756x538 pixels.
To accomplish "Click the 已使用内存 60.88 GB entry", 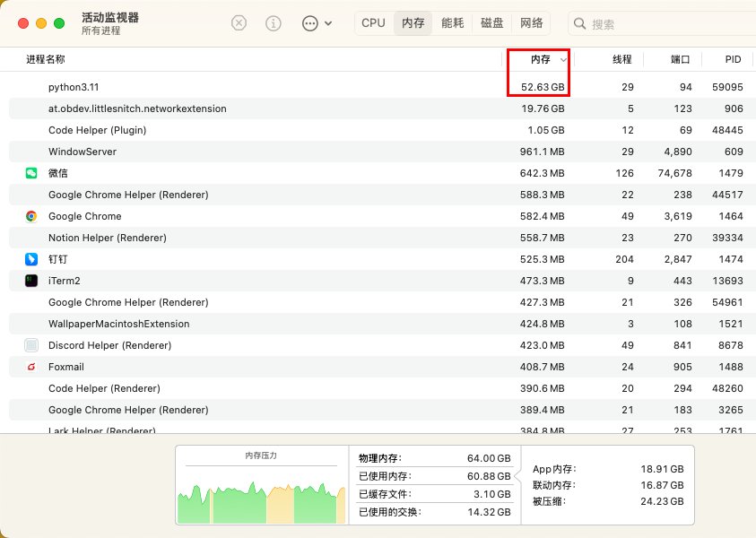I will [434, 476].
